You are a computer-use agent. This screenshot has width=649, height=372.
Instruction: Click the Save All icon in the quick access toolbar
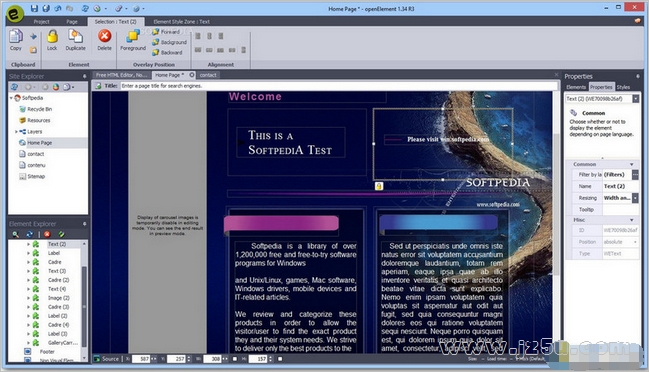46,8
